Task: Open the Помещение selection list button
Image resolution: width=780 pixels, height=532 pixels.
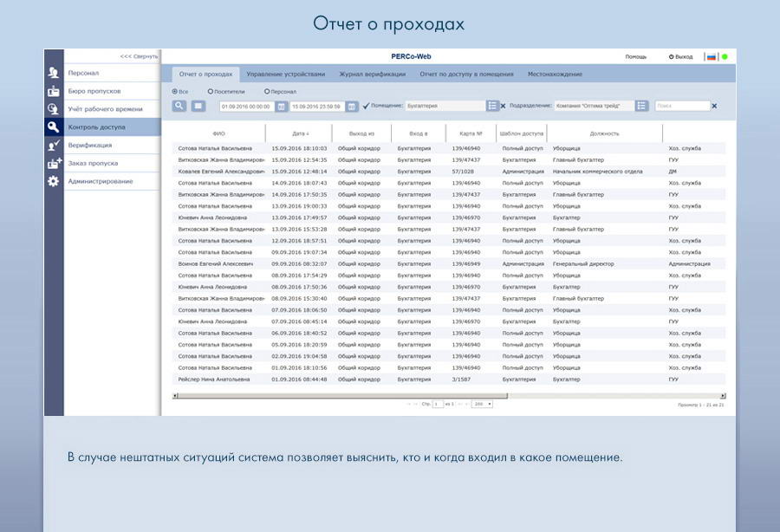Action: (492, 106)
